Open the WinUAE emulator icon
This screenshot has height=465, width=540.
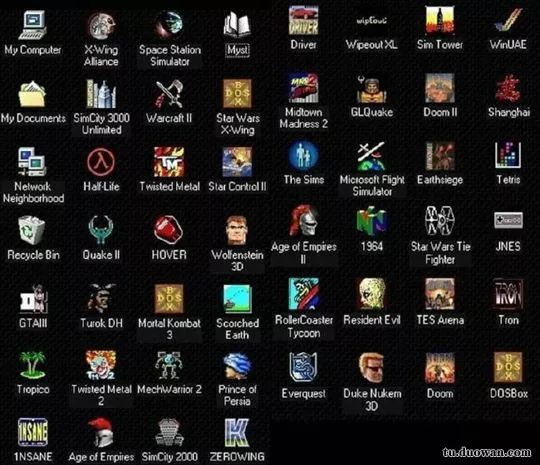tap(508, 20)
